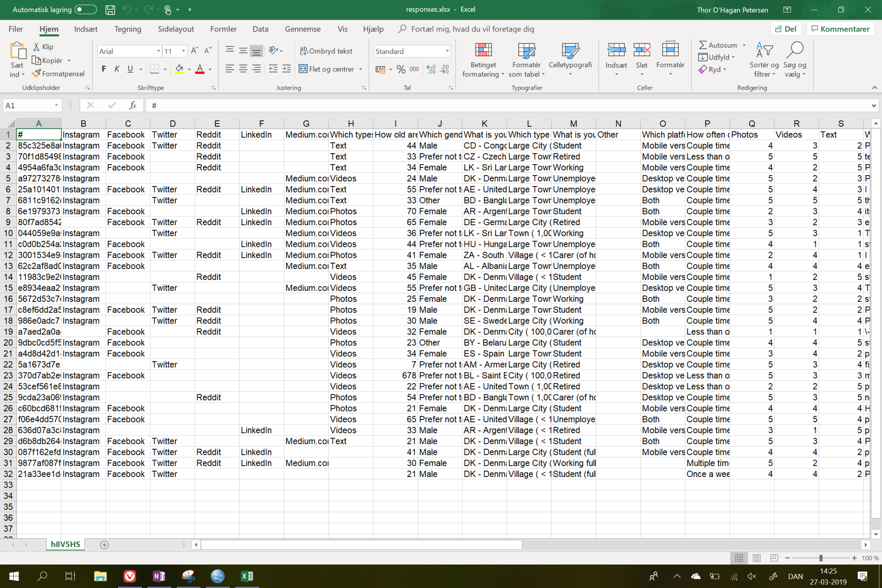Click the Del share button
Screen dimensions: 882x588
point(786,29)
